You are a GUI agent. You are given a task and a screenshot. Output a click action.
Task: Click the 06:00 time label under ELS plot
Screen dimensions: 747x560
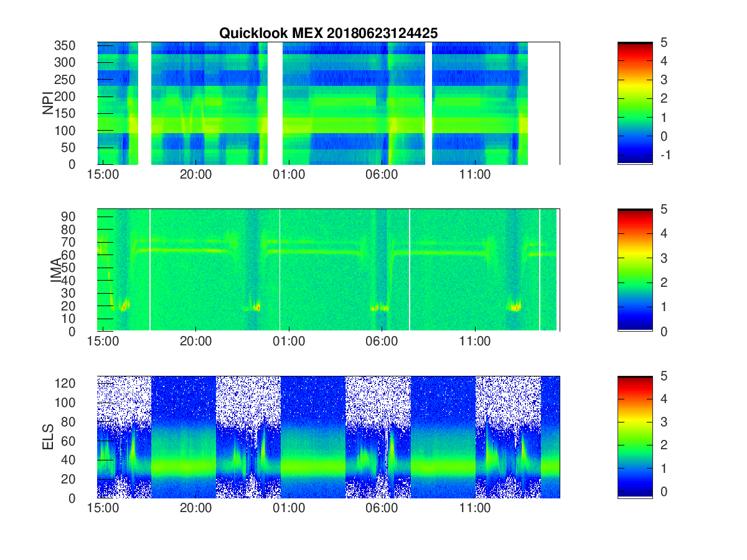pos(382,508)
